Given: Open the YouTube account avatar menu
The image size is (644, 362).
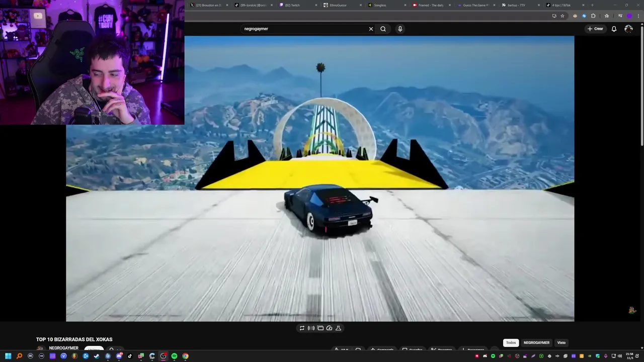Looking at the screenshot, I should tap(628, 29).
